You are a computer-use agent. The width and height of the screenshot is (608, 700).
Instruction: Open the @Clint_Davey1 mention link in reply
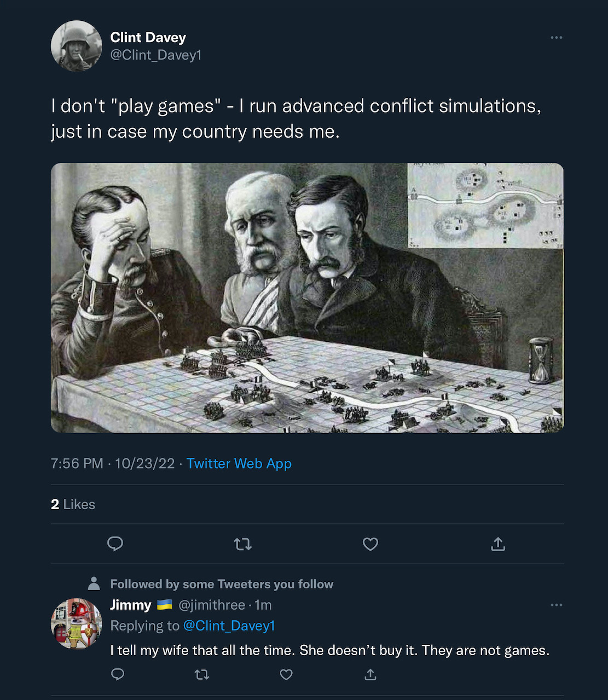229,626
